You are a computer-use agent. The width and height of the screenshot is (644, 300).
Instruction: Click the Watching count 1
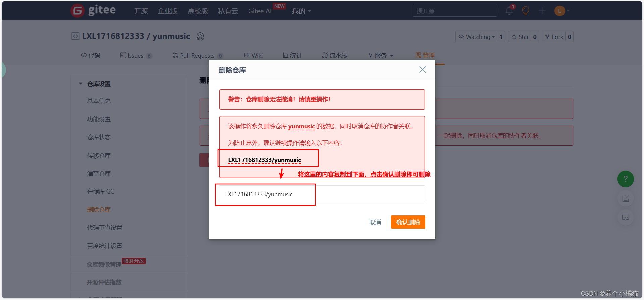pos(501,37)
